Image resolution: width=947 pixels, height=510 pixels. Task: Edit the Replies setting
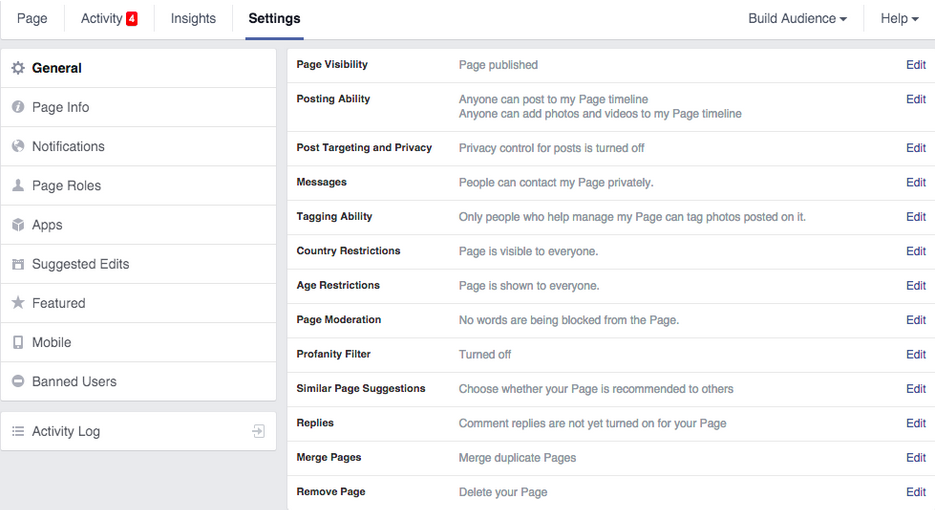point(916,424)
